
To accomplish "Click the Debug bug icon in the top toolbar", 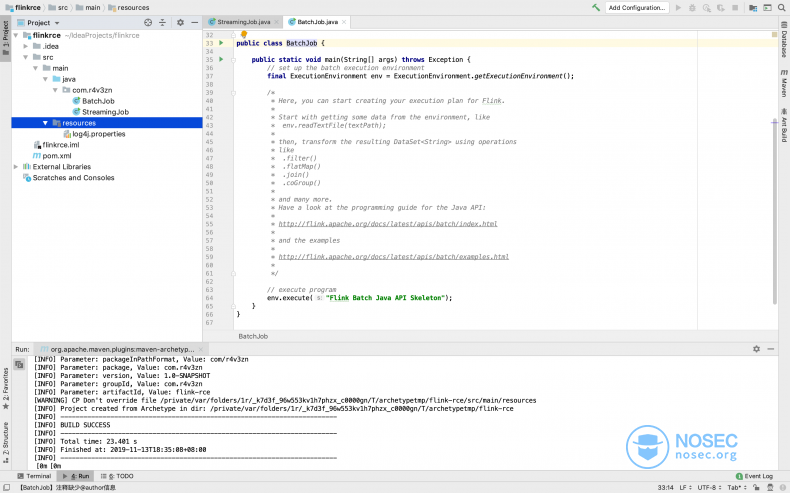I will pyautogui.click(x=692, y=8).
